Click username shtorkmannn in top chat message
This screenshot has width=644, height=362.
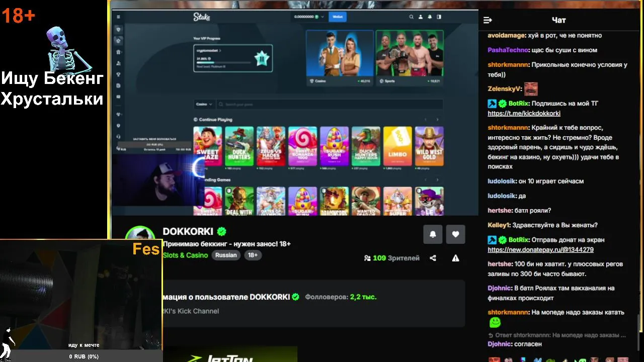(x=508, y=65)
